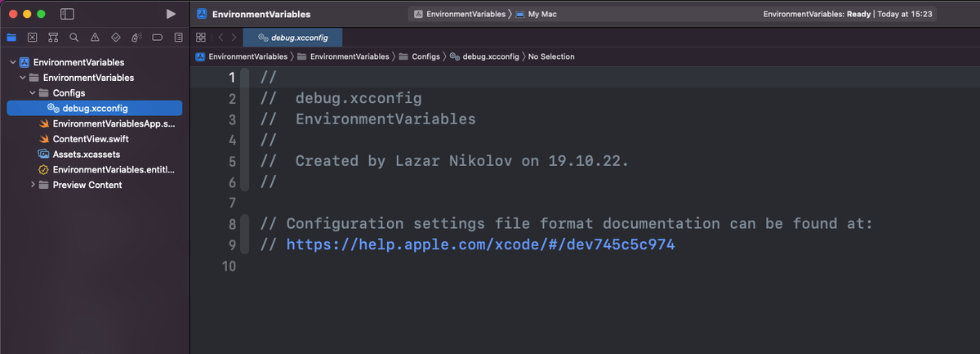The width and height of the screenshot is (980, 354).
Task: Collapse the EnvironmentVariables group folder
Action: pos(23,78)
